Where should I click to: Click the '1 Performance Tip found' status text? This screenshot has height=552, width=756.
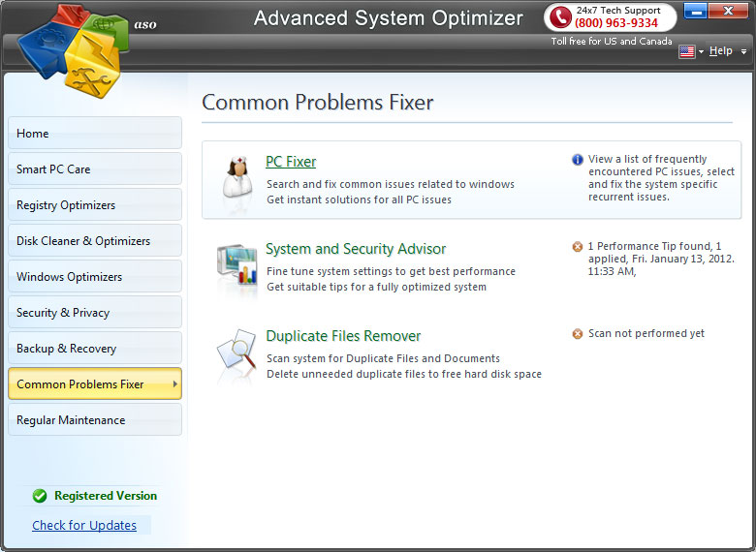click(x=661, y=259)
